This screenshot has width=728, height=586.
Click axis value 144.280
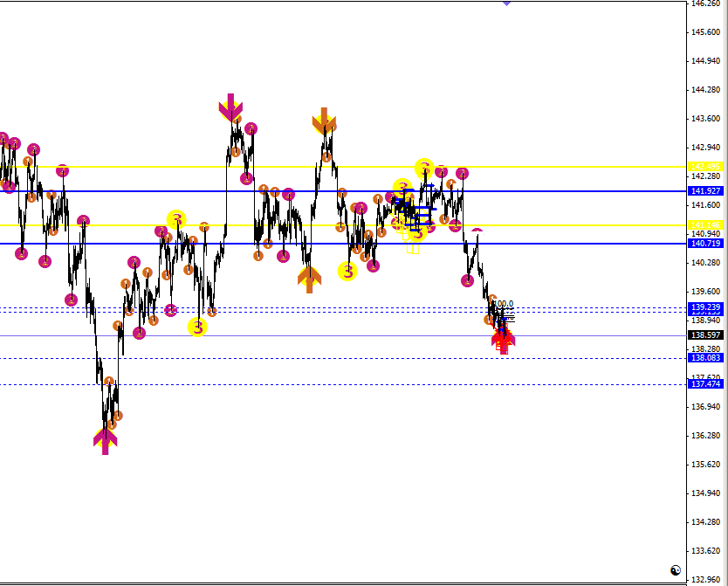pos(705,90)
